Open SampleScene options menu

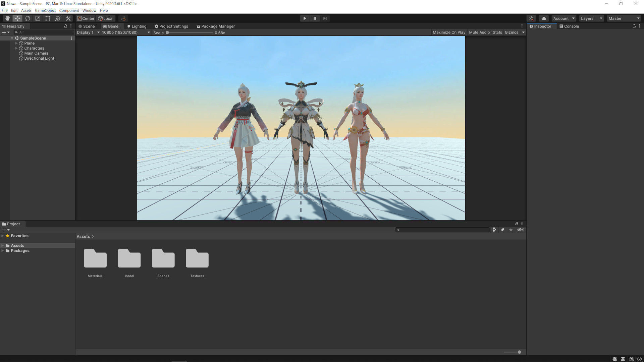click(x=71, y=38)
